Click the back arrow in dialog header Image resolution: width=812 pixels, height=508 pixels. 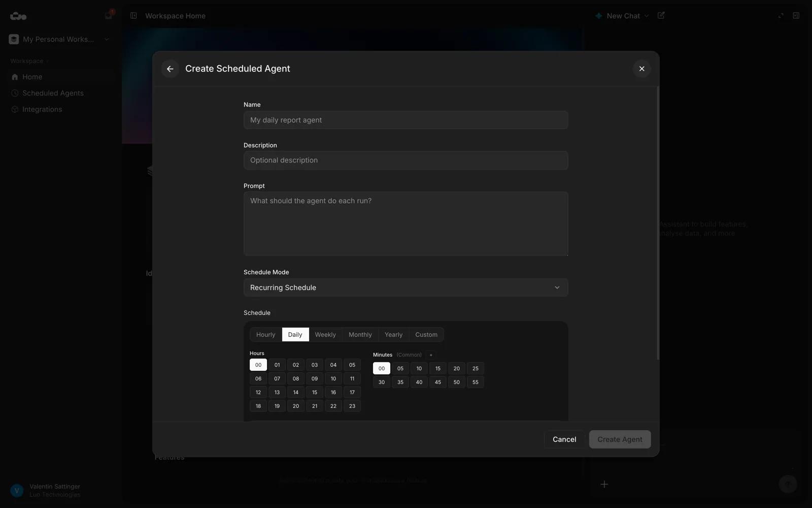click(x=170, y=69)
